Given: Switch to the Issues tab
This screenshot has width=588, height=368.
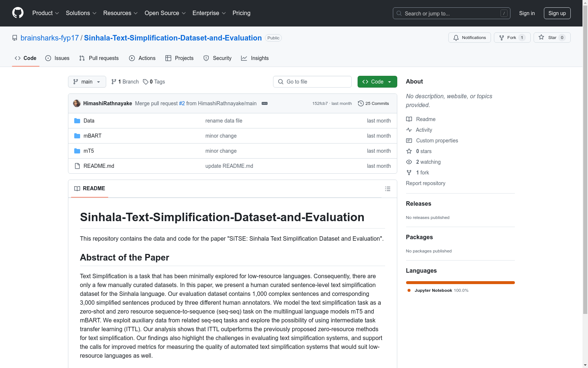Looking at the screenshot, I should [57, 58].
